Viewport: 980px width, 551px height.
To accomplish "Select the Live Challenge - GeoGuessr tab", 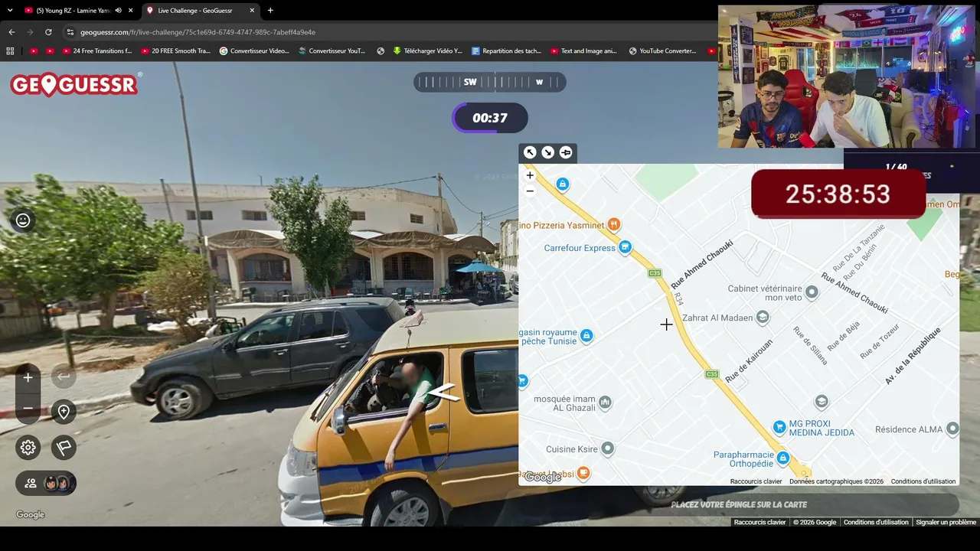I will click(x=201, y=11).
